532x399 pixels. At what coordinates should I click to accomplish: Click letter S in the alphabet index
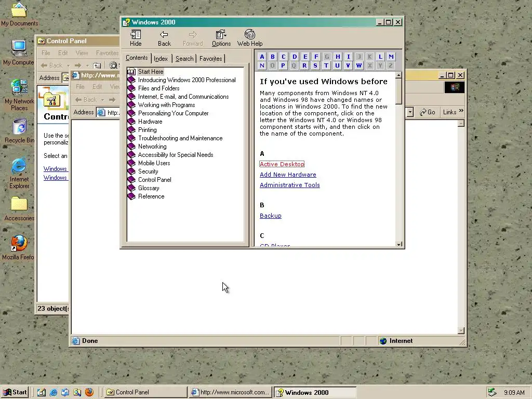[315, 65]
